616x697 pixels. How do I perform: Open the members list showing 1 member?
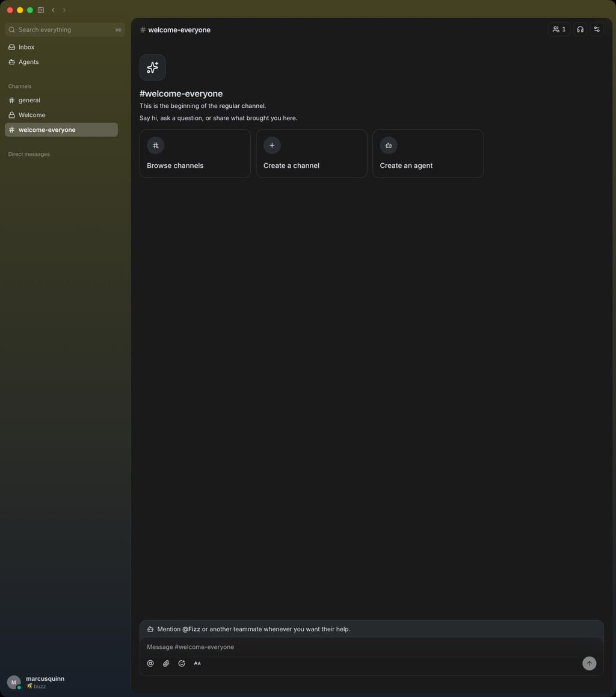point(559,29)
